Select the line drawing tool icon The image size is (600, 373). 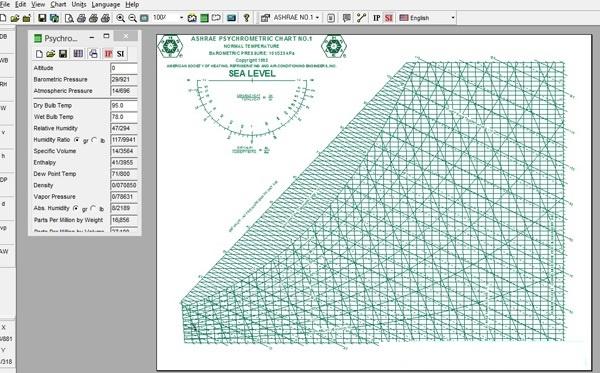point(361,18)
